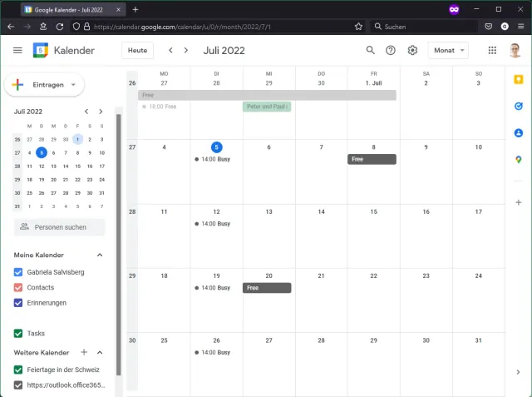This screenshot has height=397, width=532.
Task: Toggle outlook.office365 calendar checkbox
Action: [x=18, y=385]
